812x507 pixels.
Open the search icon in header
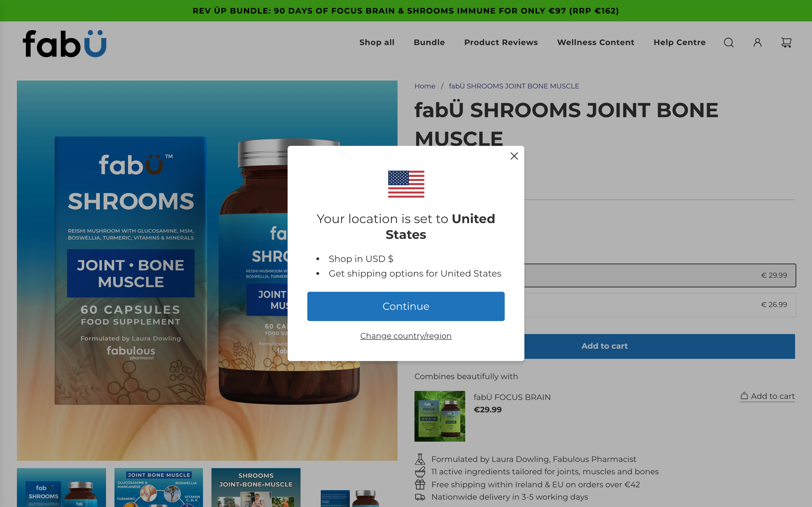click(729, 43)
